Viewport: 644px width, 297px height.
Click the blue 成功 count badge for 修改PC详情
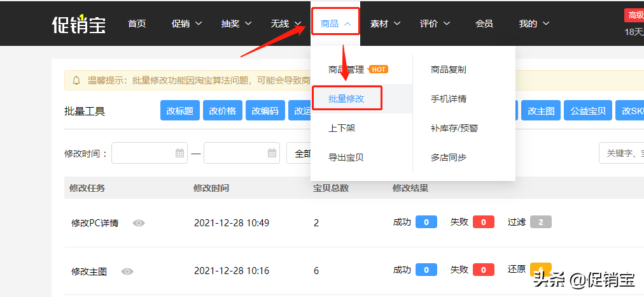[x=426, y=222]
